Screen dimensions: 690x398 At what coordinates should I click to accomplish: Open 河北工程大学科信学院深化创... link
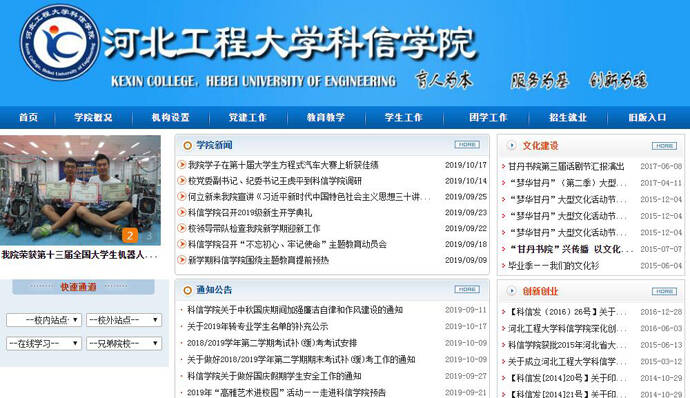coord(568,328)
